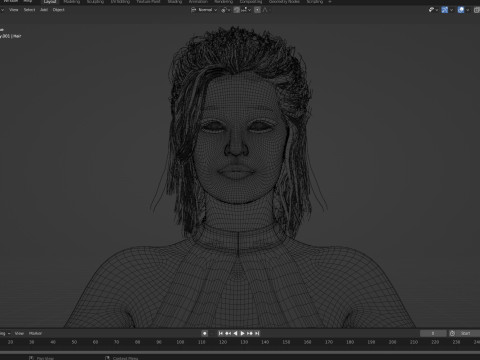Image resolution: width=480 pixels, height=360 pixels.
Task: Click the Context Menu status bar hint
Action: point(122,358)
